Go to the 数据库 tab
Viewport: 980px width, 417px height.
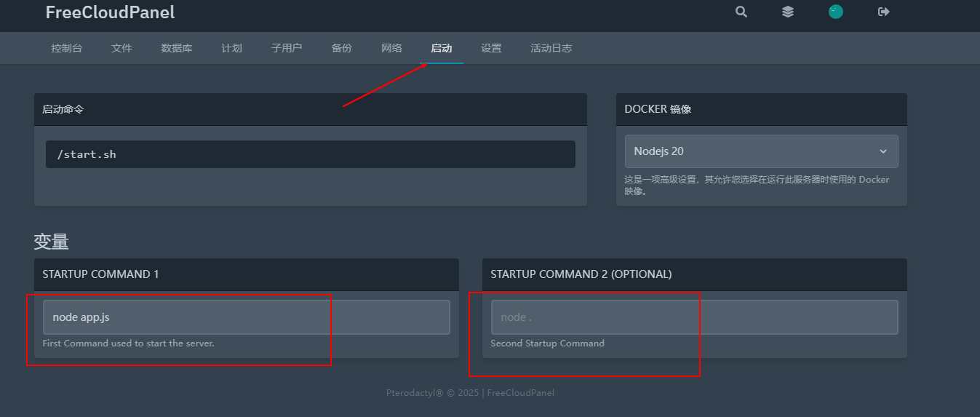click(177, 48)
